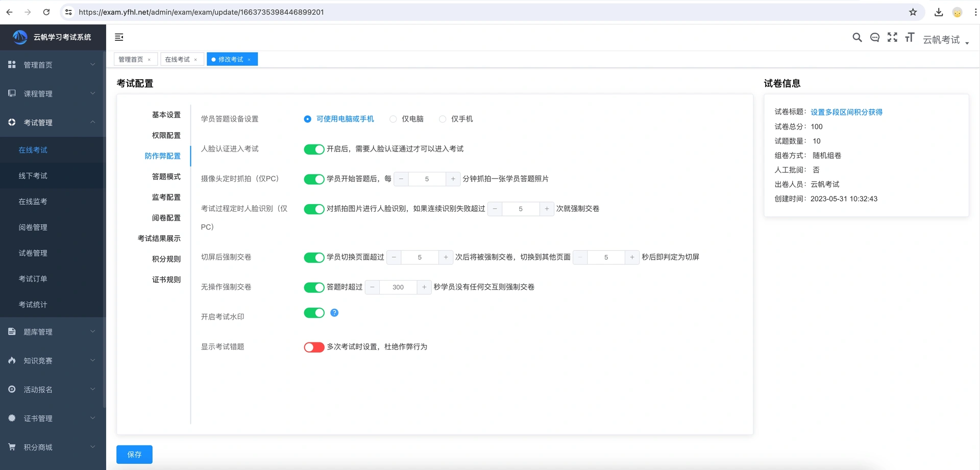Toggle 无操作强制交卷 switch
This screenshot has height=470, width=980.
[314, 287]
